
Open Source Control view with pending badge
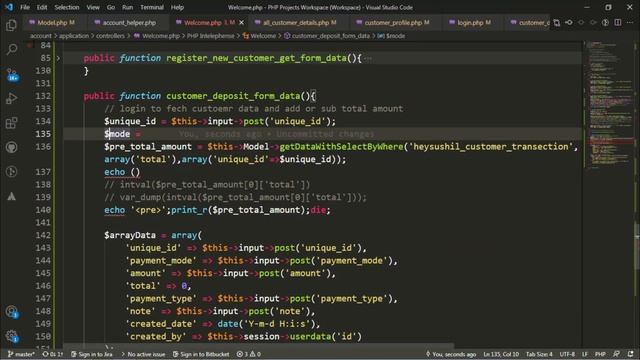pyautogui.click(x=11, y=75)
